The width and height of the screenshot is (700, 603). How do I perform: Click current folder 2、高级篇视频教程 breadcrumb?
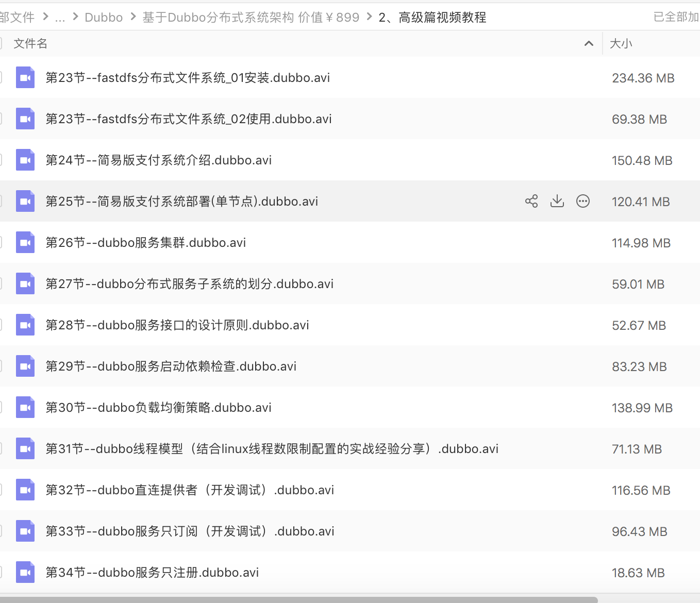coord(432,18)
